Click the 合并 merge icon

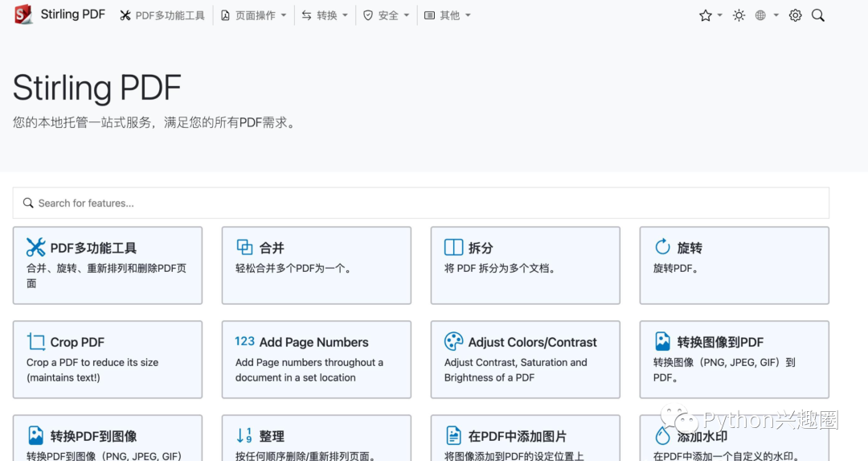point(244,247)
